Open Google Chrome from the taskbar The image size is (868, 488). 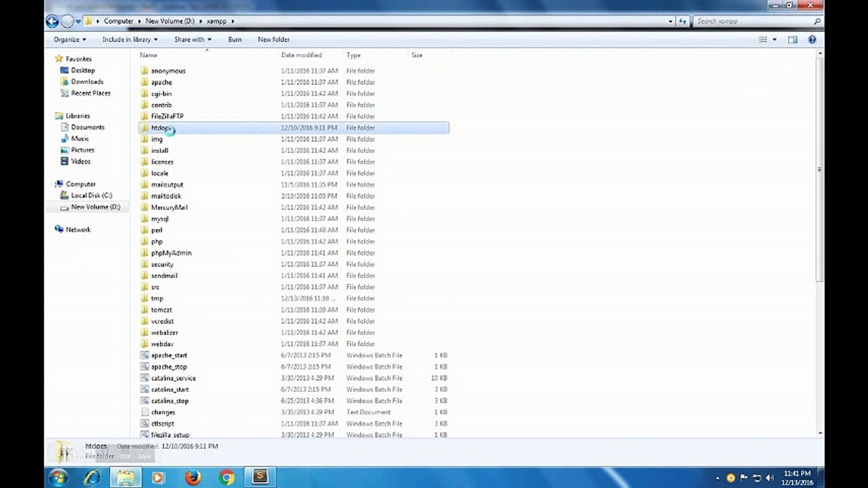(x=226, y=477)
